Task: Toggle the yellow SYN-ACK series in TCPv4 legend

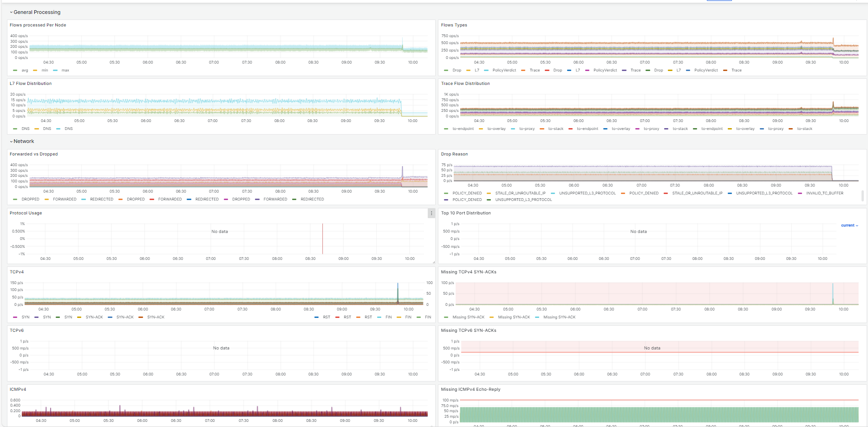Action: click(94, 317)
